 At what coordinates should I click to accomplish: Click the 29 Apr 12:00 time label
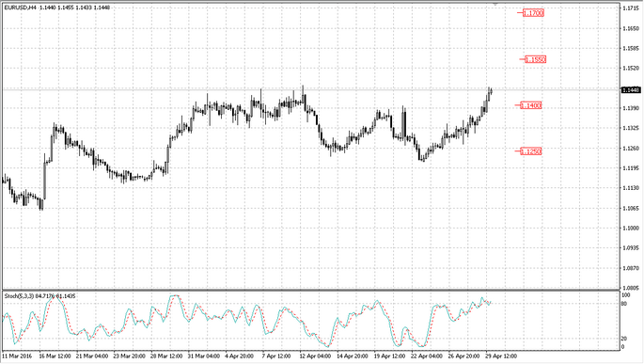click(501, 356)
